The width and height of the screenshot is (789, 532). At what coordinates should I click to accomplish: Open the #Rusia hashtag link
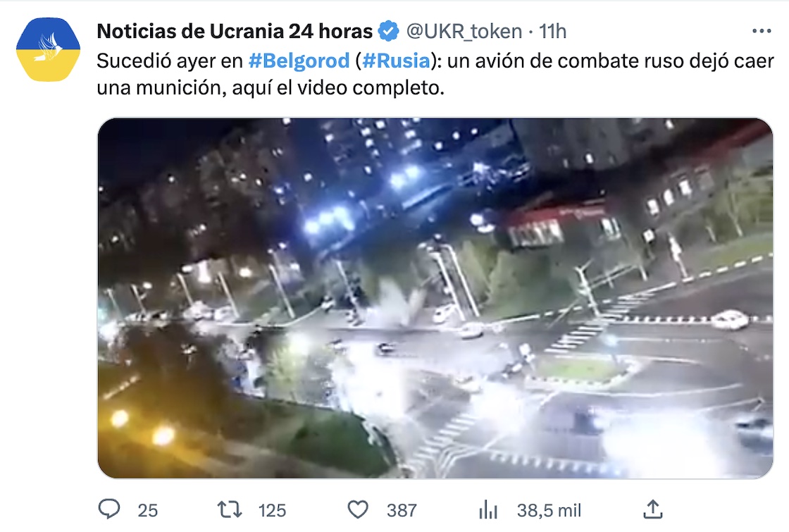pos(396,61)
